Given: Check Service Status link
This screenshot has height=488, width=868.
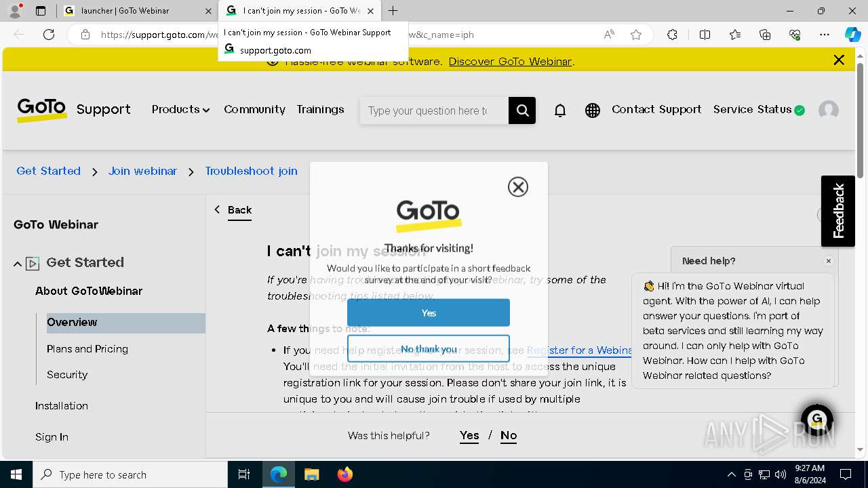Looking at the screenshot, I should click(x=759, y=109).
